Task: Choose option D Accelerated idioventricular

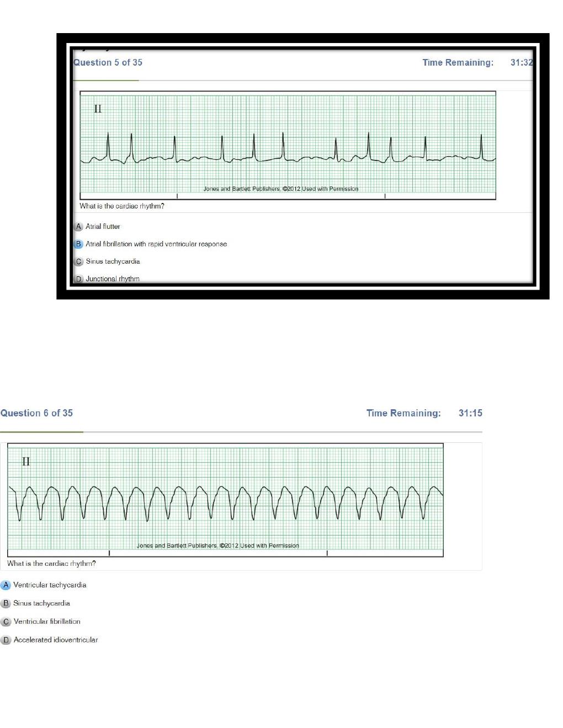Action: (50, 640)
